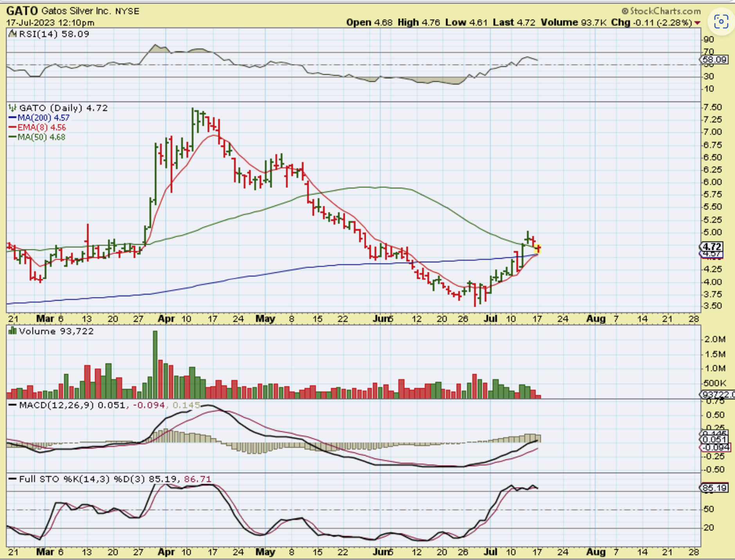The width and height of the screenshot is (735, 560).
Task: Click the Last 4.72 value in header
Action: coord(514,22)
